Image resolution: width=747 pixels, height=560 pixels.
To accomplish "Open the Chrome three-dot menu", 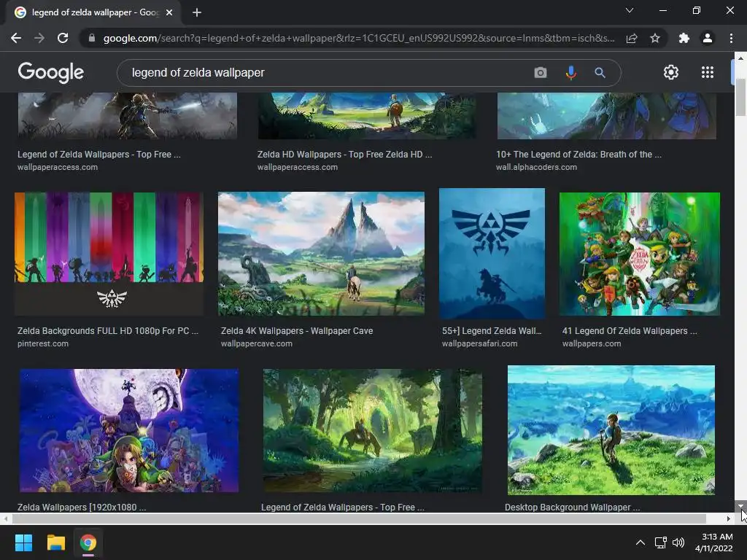I will [x=731, y=38].
